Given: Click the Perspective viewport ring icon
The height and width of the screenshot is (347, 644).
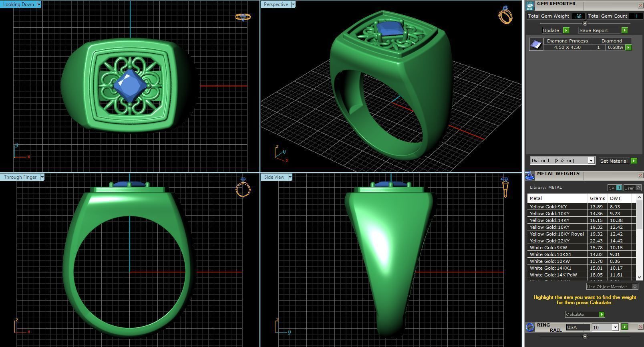Looking at the screenshot, I should [505, 15].
